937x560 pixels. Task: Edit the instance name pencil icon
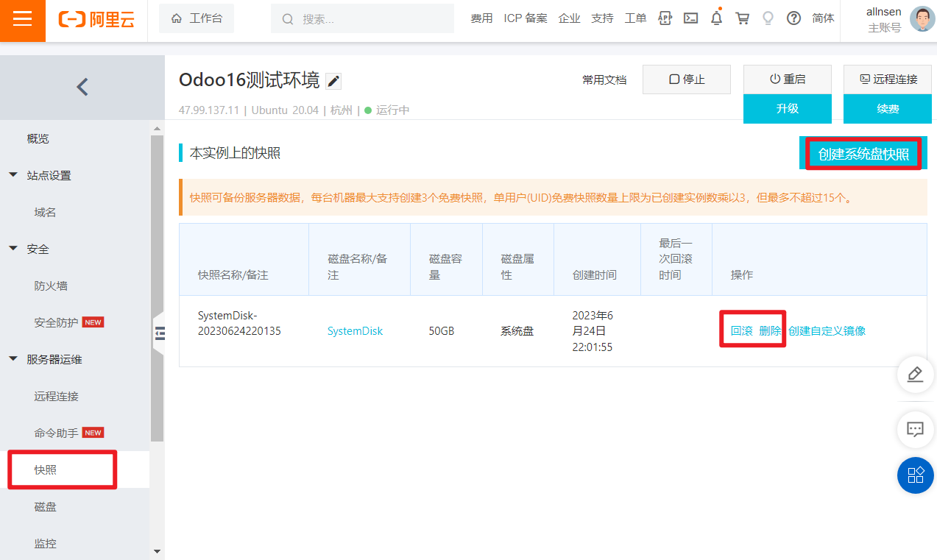pyautogui.click(x=333, y=81)
